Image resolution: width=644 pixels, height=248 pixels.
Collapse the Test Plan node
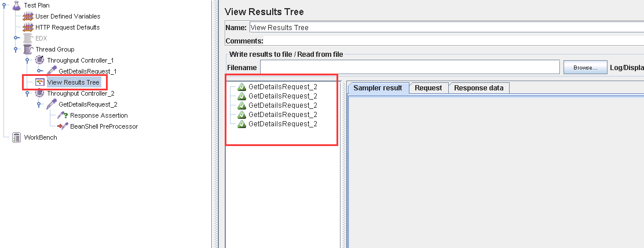5,5
